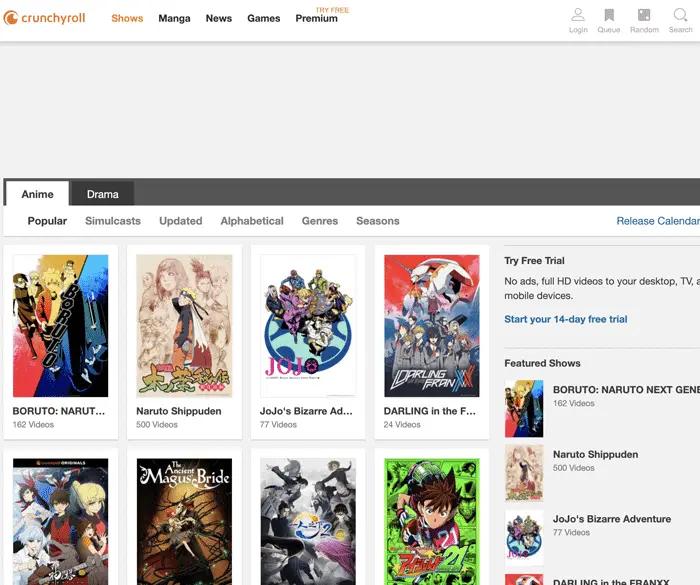
Task: Go to Shows in top navigation
Action: tap(127, 18)
